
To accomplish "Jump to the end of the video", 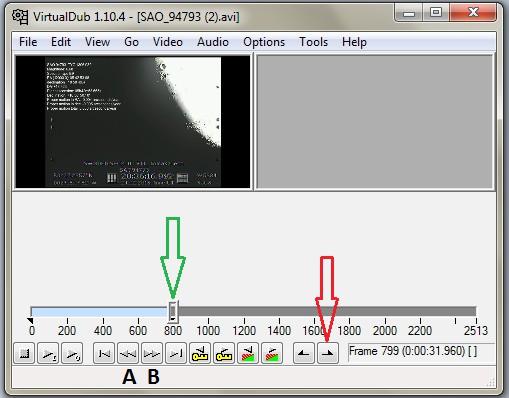I will coord(176,353).
